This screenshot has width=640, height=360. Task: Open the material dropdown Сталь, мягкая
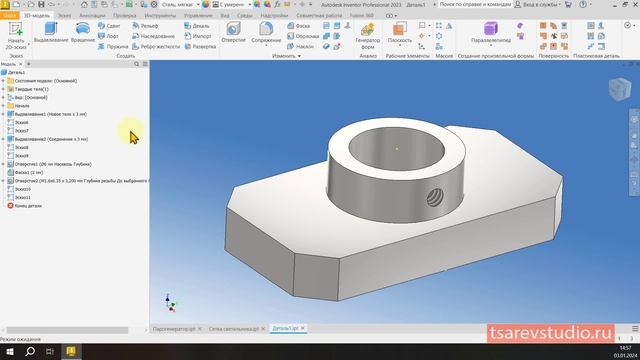[180, 4]
